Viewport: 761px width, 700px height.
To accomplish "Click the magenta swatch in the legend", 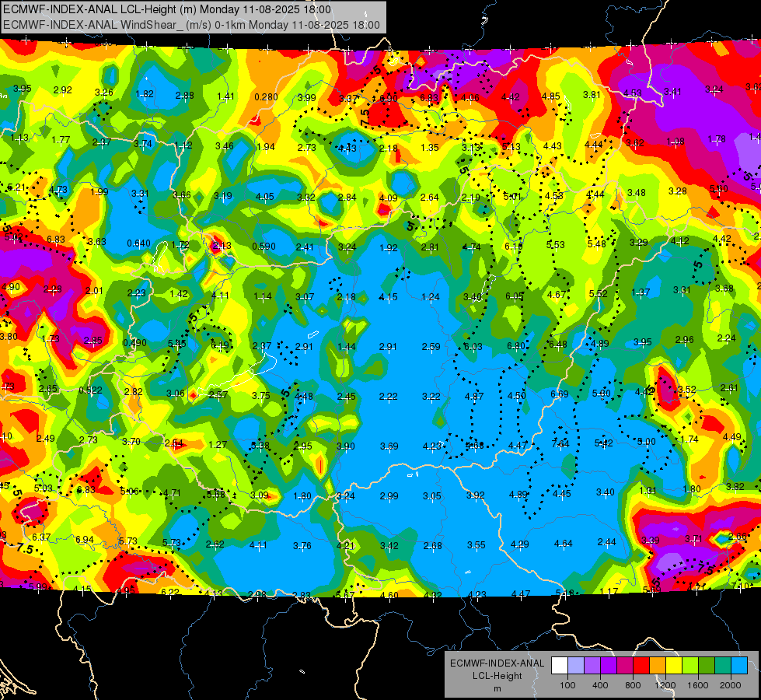I will pyautogui.click(x=625, y=666).
